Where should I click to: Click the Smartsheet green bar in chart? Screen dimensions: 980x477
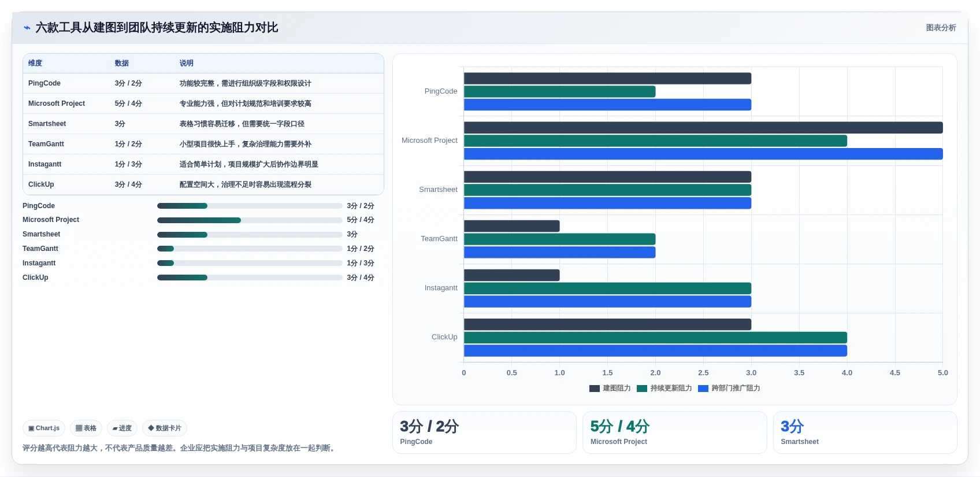(607, 190)
